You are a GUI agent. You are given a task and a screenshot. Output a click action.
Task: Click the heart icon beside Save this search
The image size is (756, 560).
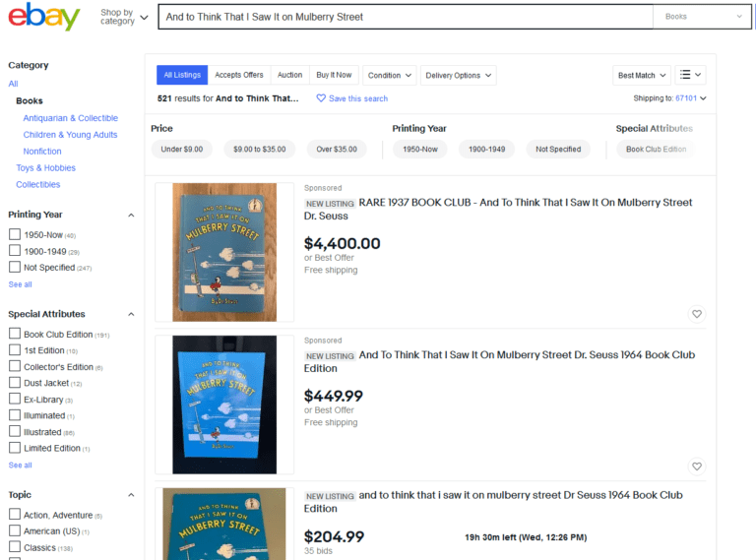[321, 98]
